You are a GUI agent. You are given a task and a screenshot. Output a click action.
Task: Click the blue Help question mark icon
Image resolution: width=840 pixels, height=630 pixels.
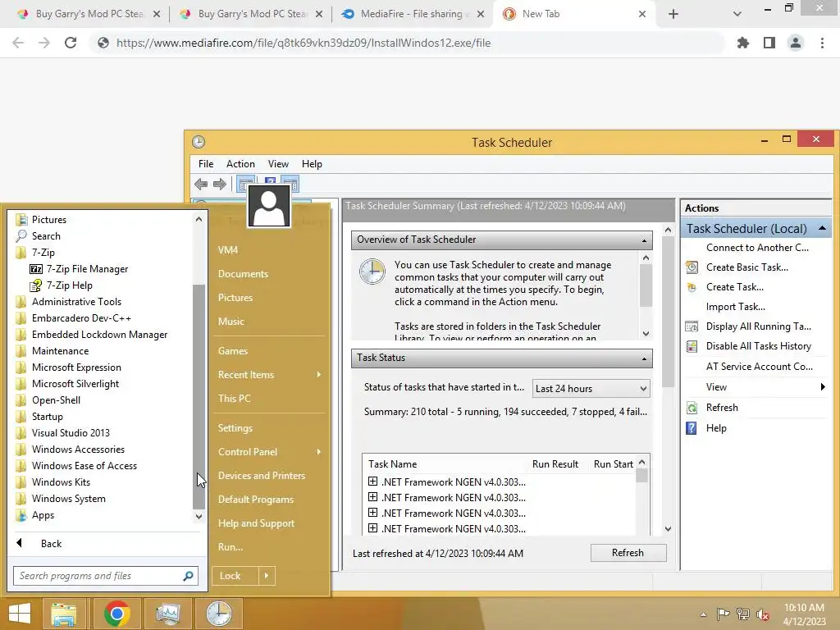(x=692, y=428)
